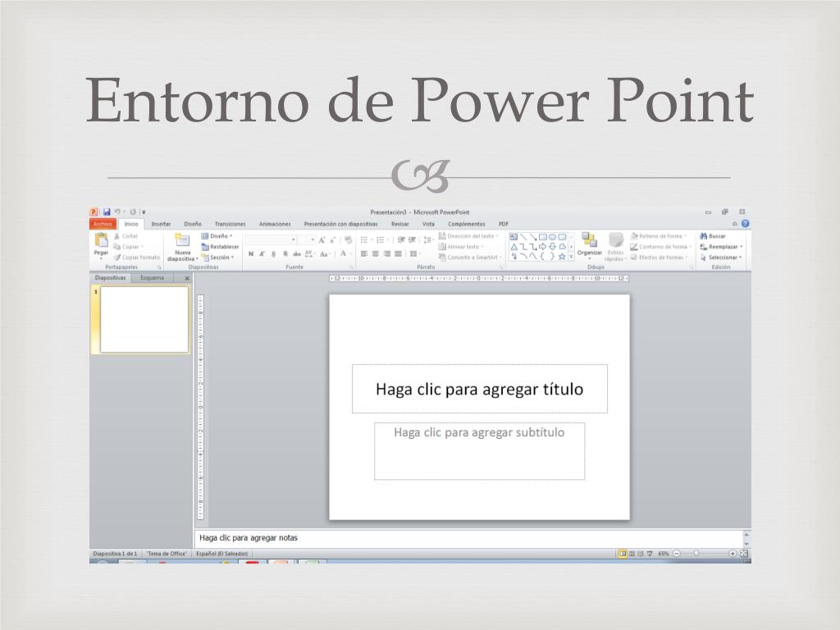Open the font name combo box
The image size is (840, 630).
click(x=271, y=240)
